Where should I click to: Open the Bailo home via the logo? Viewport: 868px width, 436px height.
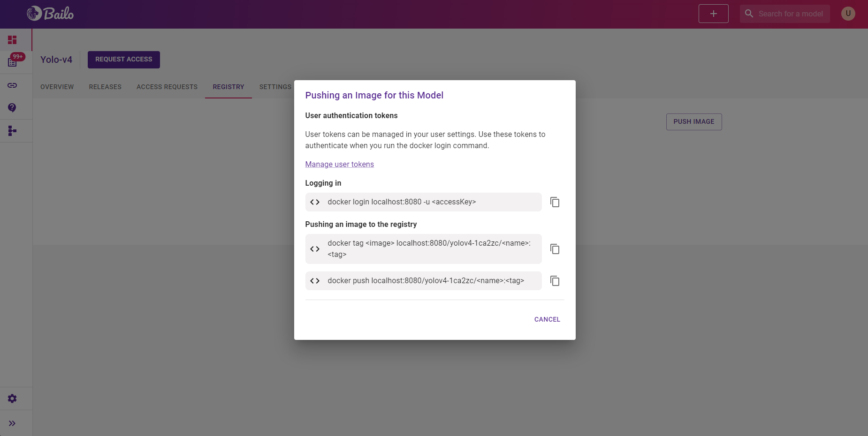[50, 14]
